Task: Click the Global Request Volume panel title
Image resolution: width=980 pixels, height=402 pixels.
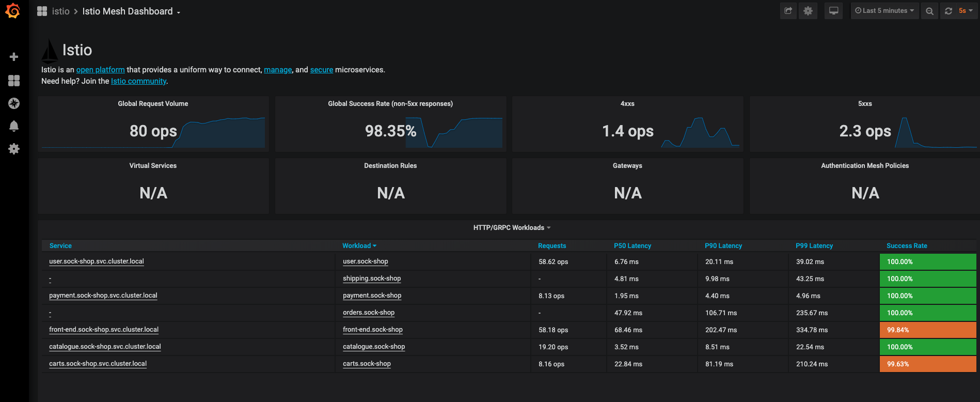Action: [x=153, y=104]
